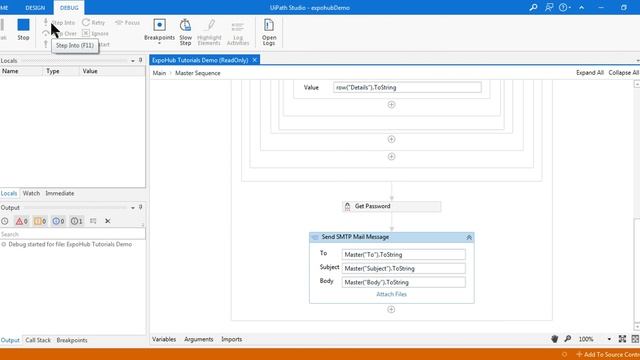This screenshot has height=360, width=640.
Task: Click Expand All in the designer
Action: tap(590, 72)
